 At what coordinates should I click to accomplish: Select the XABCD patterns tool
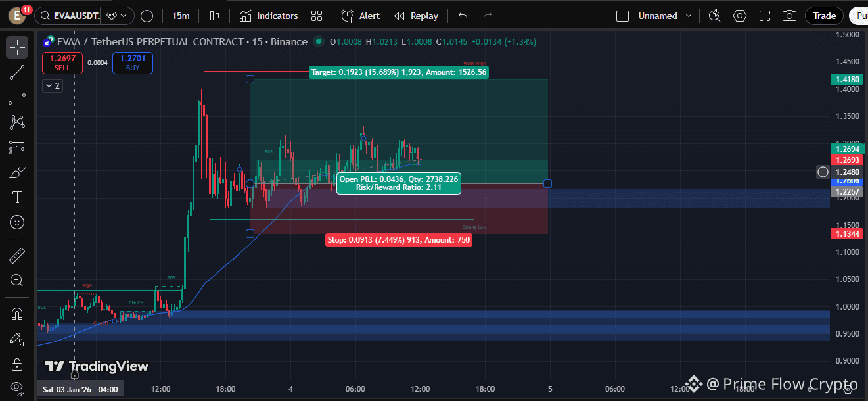pos(17,122)
